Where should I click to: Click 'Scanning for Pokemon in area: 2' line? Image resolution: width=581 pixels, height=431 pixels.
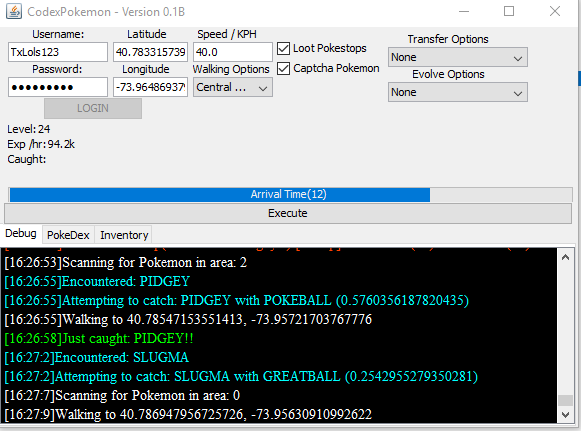(126, 262)
